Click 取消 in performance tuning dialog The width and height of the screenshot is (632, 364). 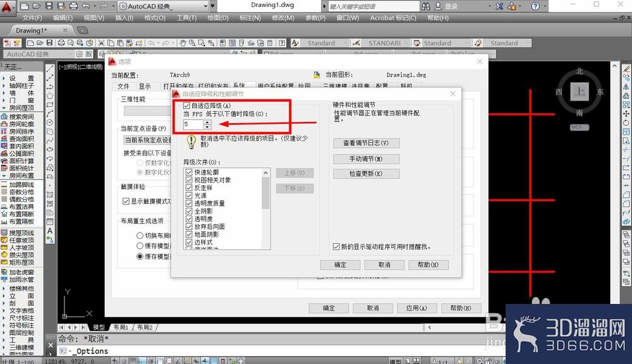point(384,264)
